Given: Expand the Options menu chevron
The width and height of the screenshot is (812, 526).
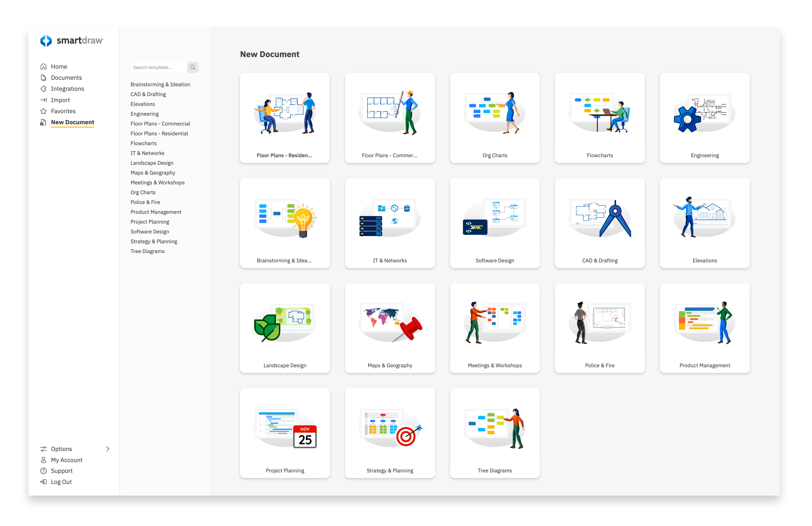Looking at the screenshot, I should 108,449.
